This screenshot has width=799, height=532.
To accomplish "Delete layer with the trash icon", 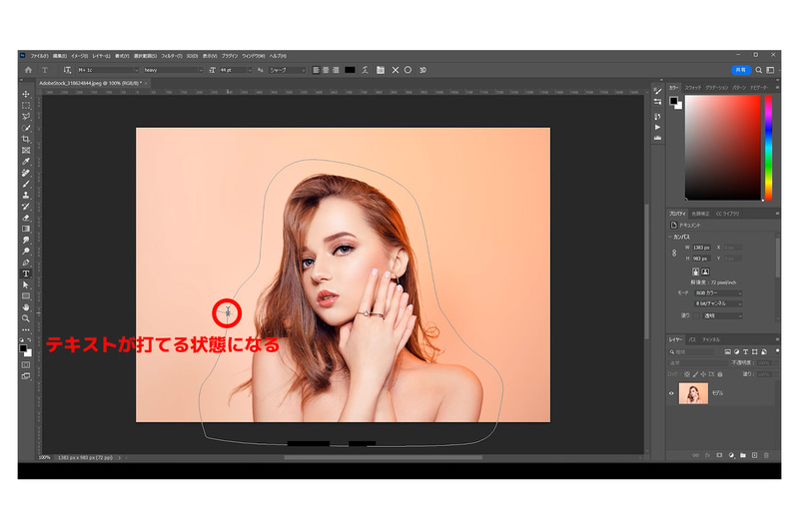I will click(x=766, y=455).
